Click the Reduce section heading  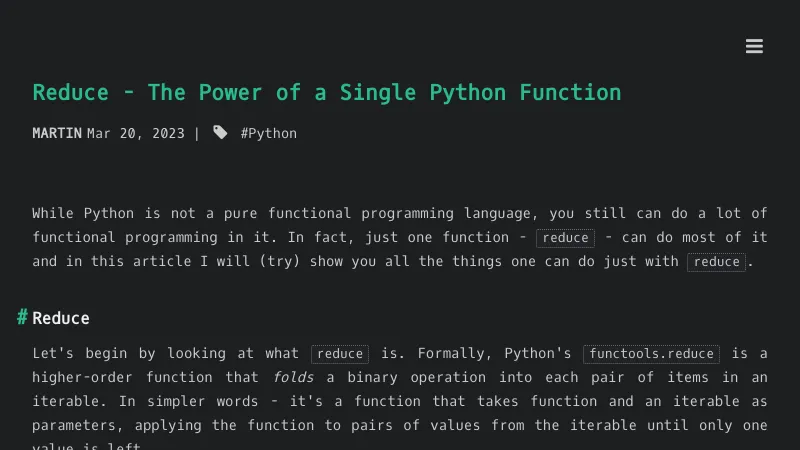tap(61, 318)
